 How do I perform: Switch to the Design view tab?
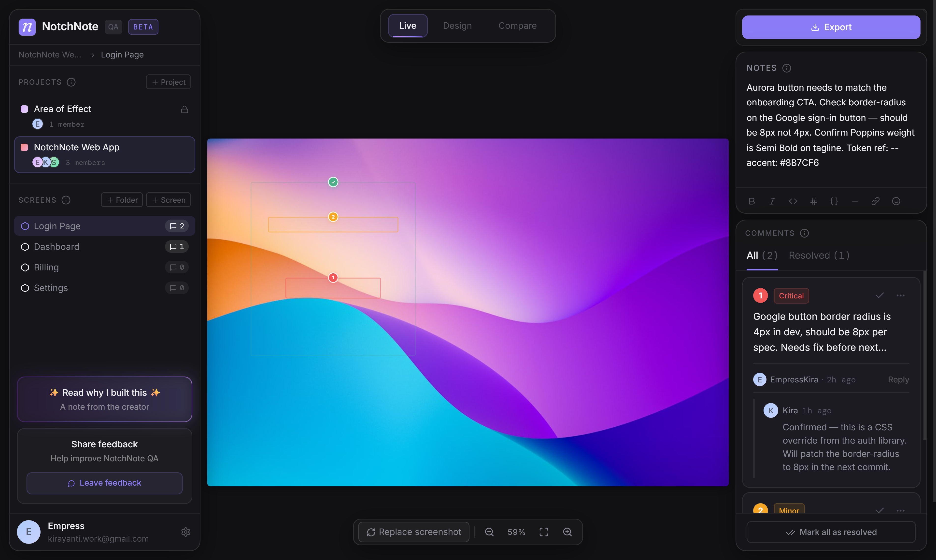point(457,26)
